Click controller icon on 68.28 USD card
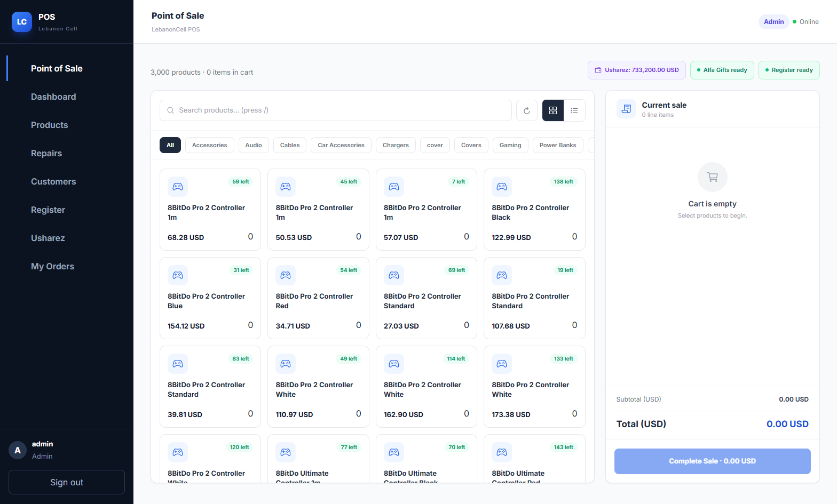The image size is (837, 504). (178, 187)
